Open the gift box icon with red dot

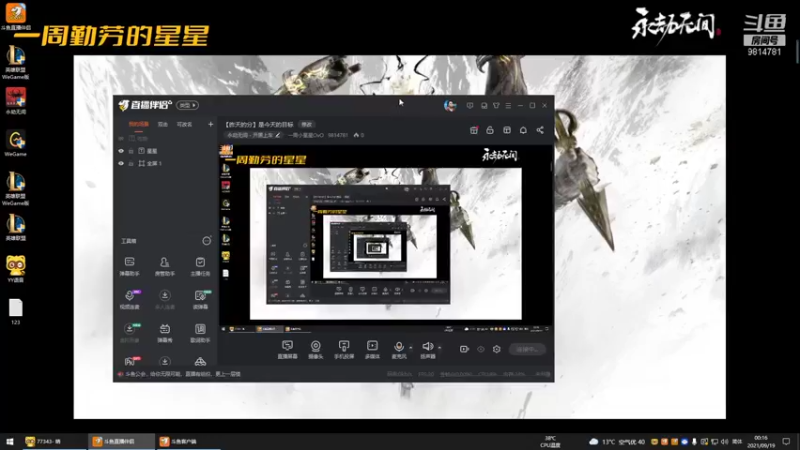tap(473, 130)
